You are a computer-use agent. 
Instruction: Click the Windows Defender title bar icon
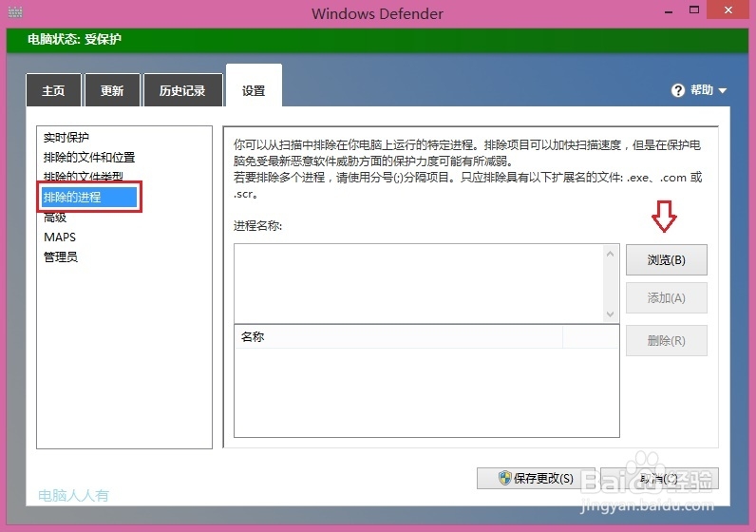15,12
